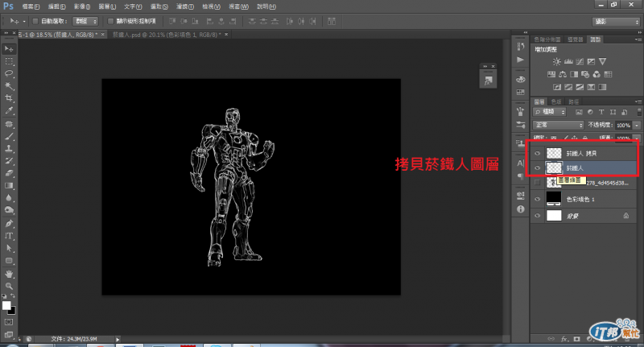Hide the 背景 layer

(x=537, y=216)
